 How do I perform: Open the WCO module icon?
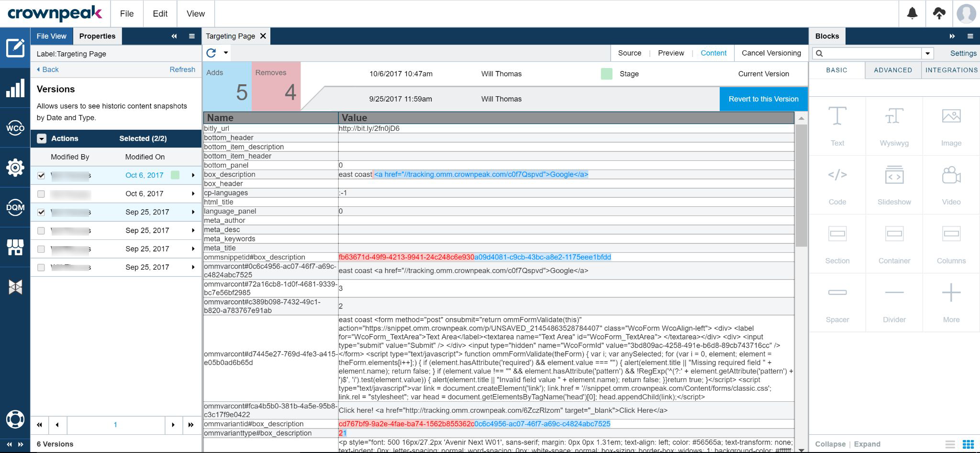pos(15,128)
